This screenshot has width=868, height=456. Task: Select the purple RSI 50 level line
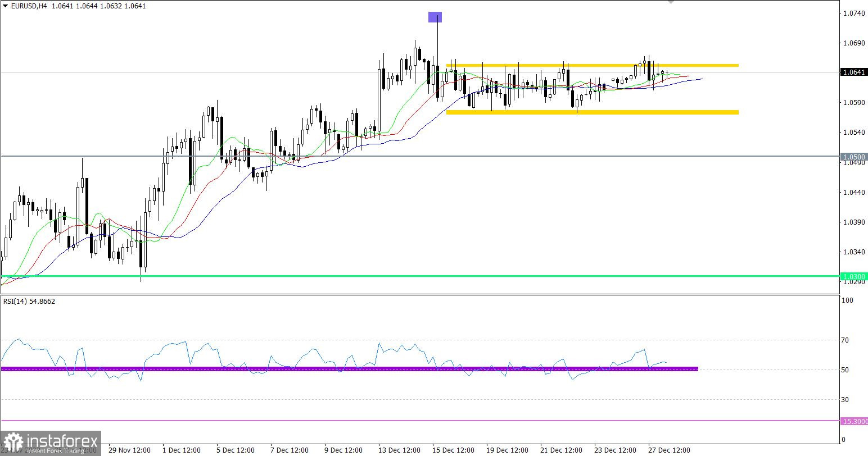click(349, 369)
